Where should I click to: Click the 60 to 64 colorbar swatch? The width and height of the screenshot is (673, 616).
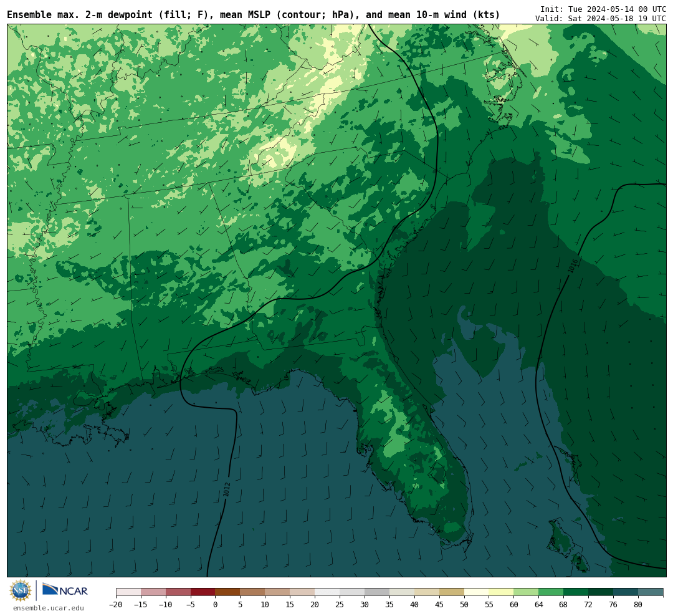point(527,592)
